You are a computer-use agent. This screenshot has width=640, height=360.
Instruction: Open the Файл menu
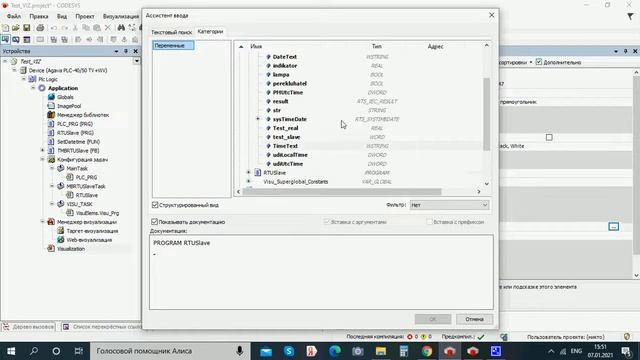pos(13,16)
